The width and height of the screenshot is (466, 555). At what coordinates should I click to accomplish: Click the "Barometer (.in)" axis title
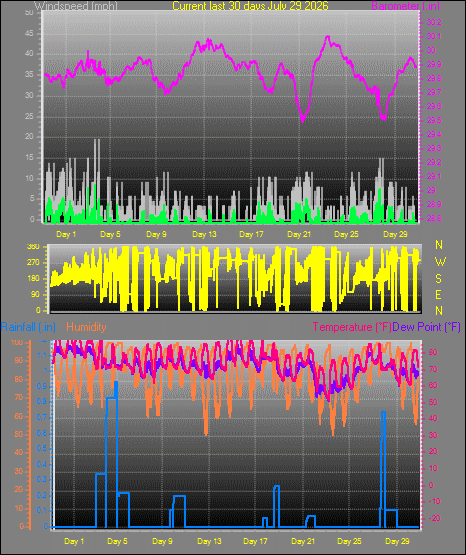(406, 6)
